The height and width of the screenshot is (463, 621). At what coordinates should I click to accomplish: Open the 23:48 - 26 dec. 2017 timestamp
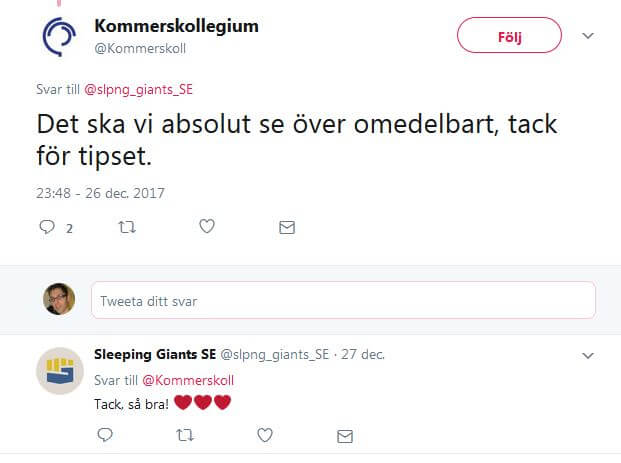click(100, 192)
